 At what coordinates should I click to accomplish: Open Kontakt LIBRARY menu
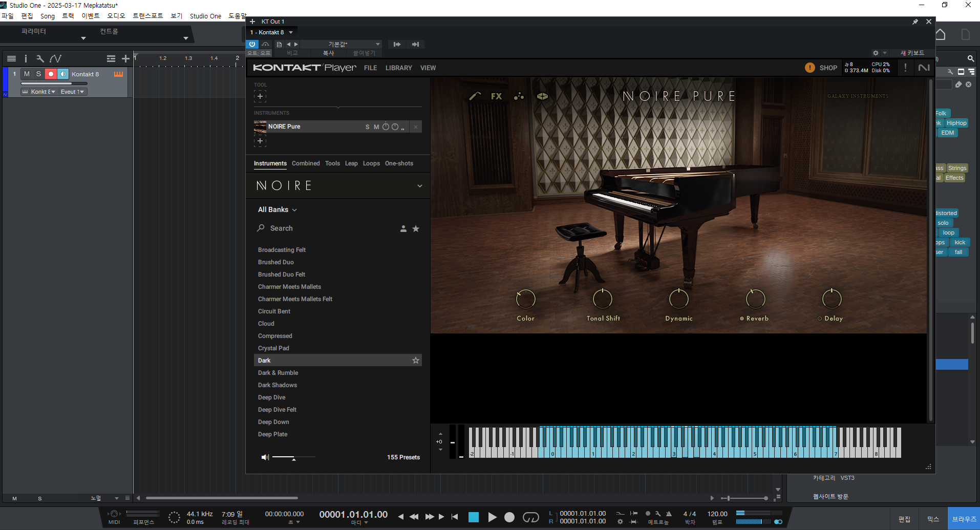pyautogui.click(x=399, y=68)
